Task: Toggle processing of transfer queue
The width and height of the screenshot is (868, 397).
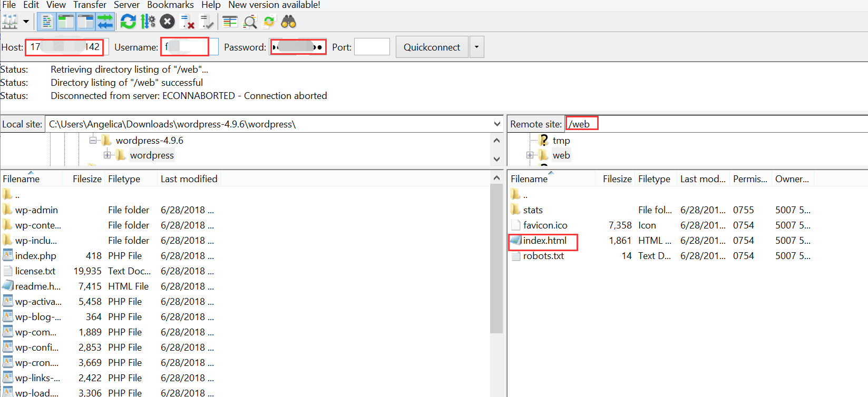Action: point(148,22)
